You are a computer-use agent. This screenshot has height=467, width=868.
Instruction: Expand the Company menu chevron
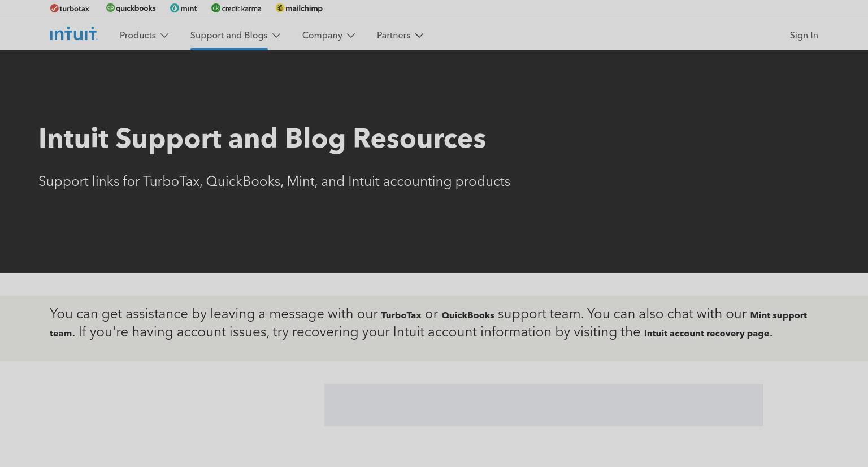351,36
